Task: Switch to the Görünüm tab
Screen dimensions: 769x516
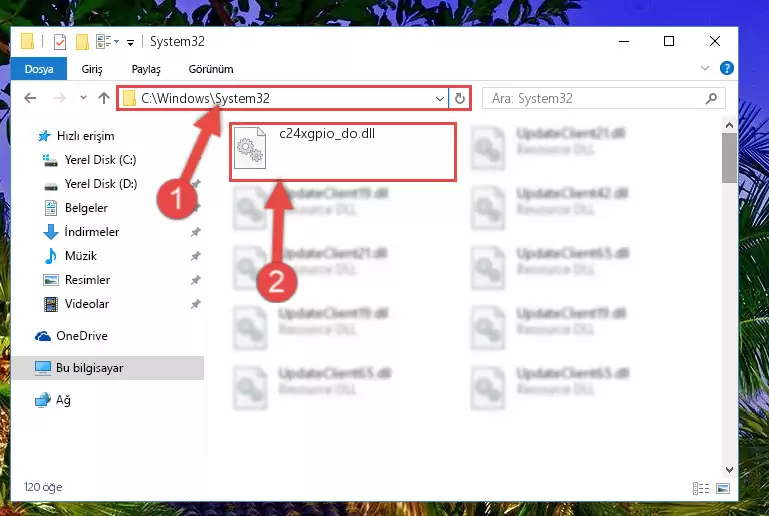Action: pyautogui.click(x=211, y=69)
